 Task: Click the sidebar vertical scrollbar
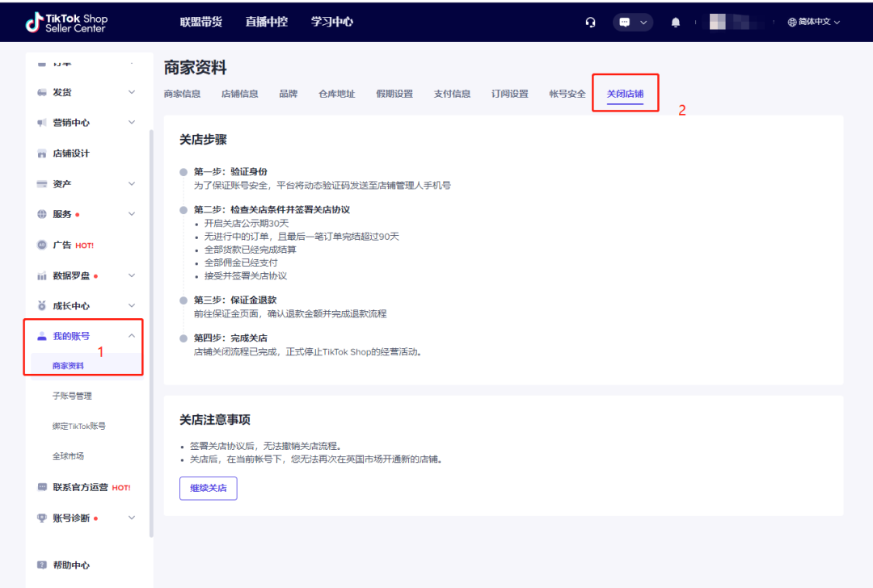tap(150, 323)
